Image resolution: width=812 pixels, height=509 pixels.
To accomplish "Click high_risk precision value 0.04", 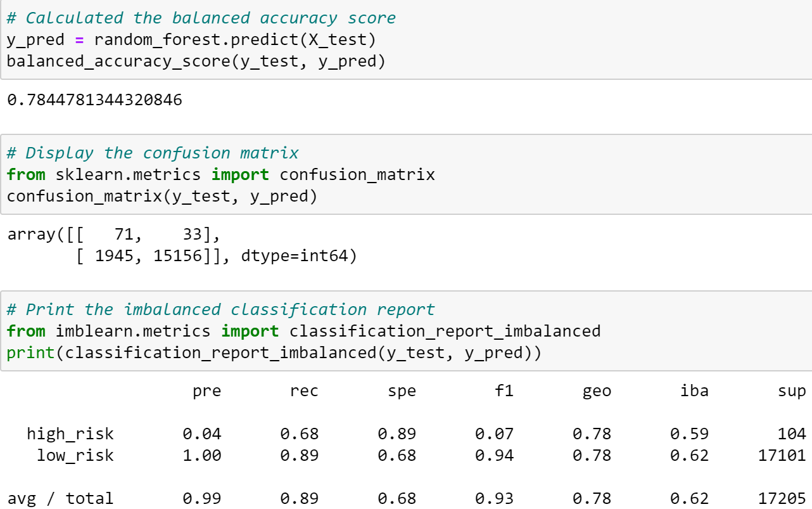I will 202,434.
